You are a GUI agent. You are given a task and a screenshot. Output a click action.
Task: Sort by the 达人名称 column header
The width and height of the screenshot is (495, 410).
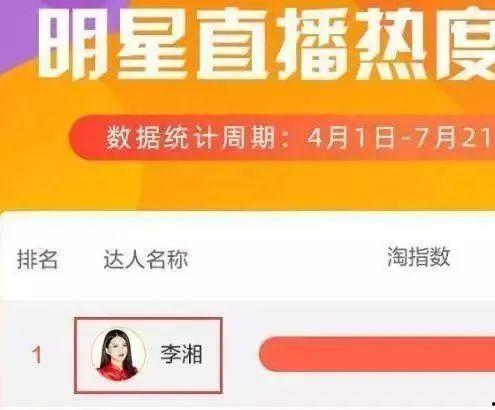click(x=146, y=259)
